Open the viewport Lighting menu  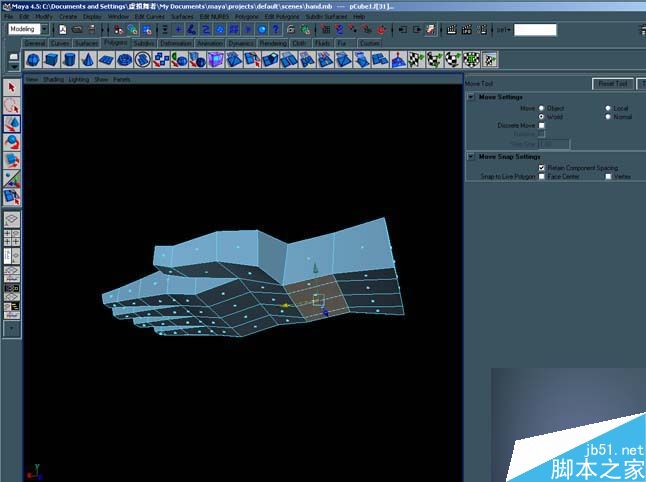[x=78, y=79]
